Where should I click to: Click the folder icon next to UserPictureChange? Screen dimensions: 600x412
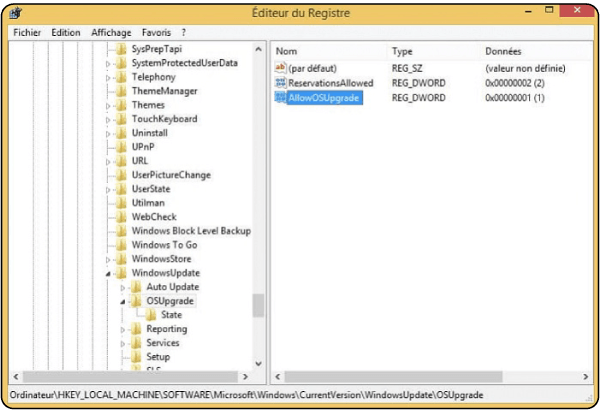[x=121, y=175]
